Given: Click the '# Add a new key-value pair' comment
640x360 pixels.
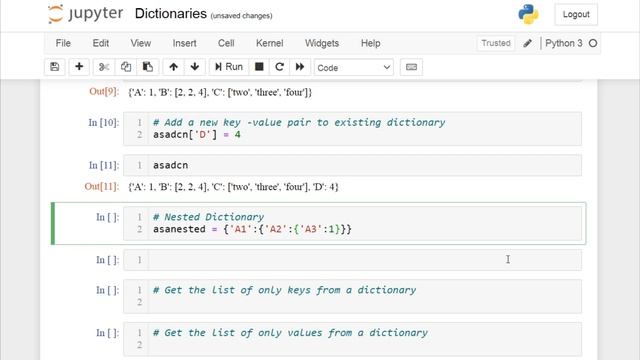Looking at the screenshot, I should coord(299,122).
